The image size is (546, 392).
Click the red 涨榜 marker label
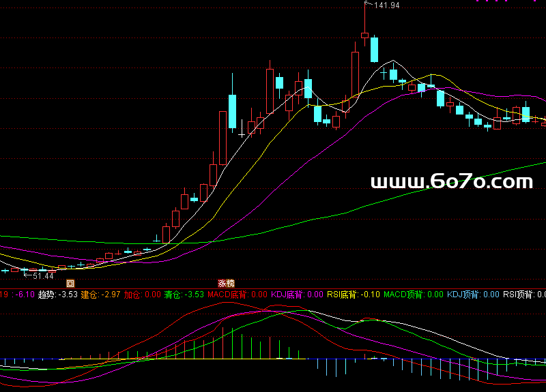tap(226, 283)
